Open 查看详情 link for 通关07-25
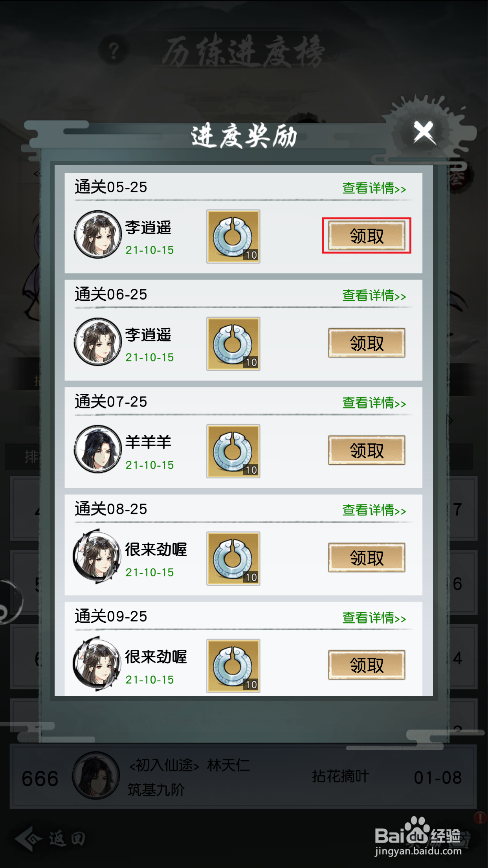This screenshot has width=488, height=868. coord(374,403)
